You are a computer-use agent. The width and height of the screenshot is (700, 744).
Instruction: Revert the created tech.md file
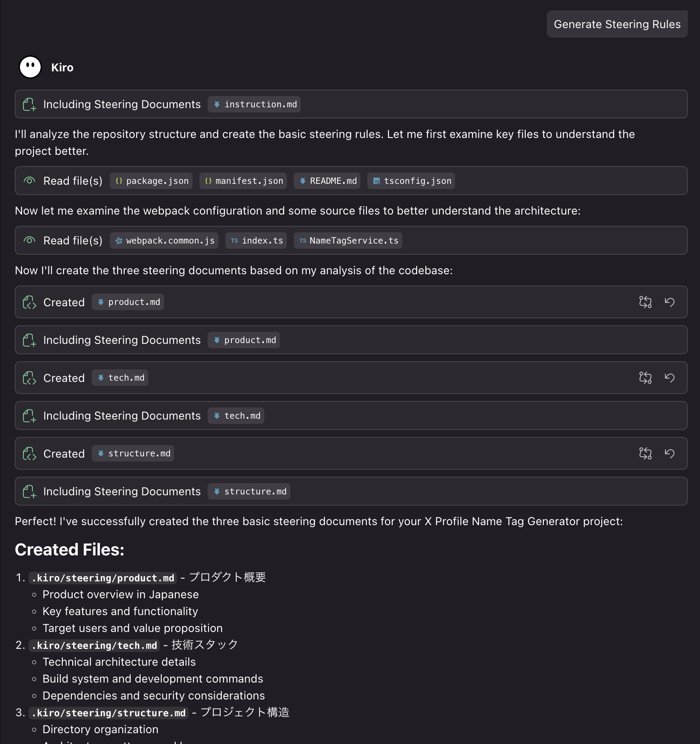tap(669, 378)
